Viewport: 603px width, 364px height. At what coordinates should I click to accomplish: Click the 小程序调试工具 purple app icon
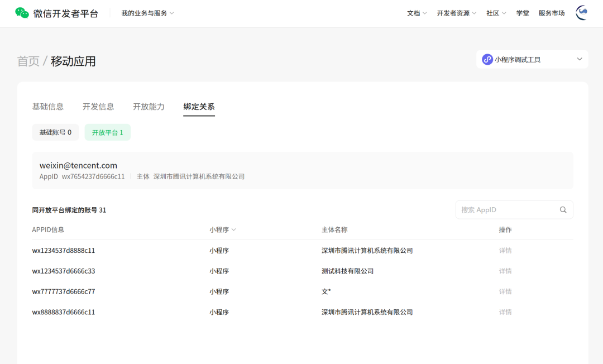click(x=487, y=60)
